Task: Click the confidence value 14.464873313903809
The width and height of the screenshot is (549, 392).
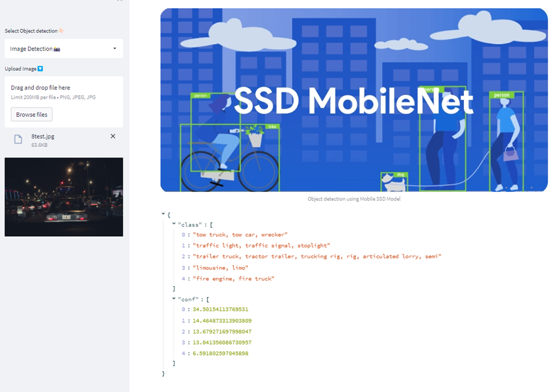Action: pos(222,321)
